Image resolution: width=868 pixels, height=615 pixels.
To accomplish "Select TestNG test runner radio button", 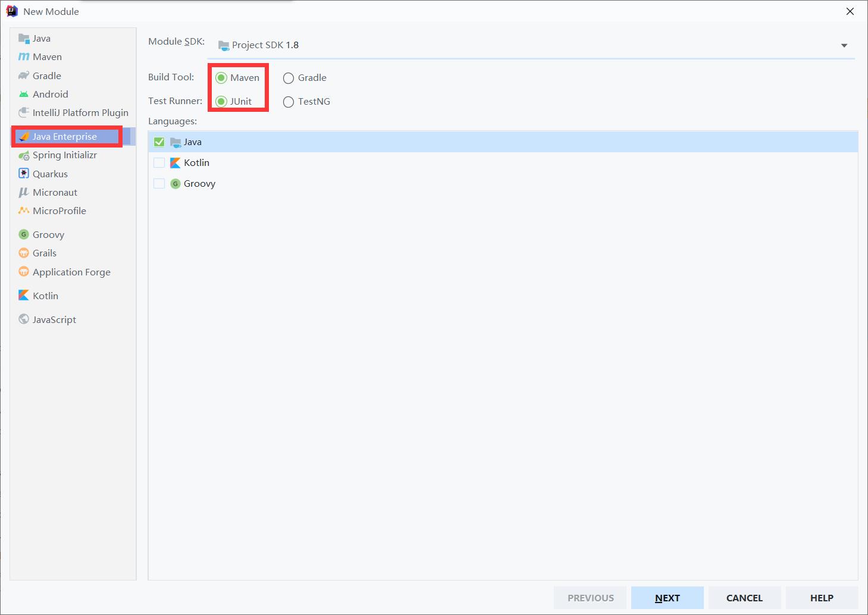I will pos(289,102).
